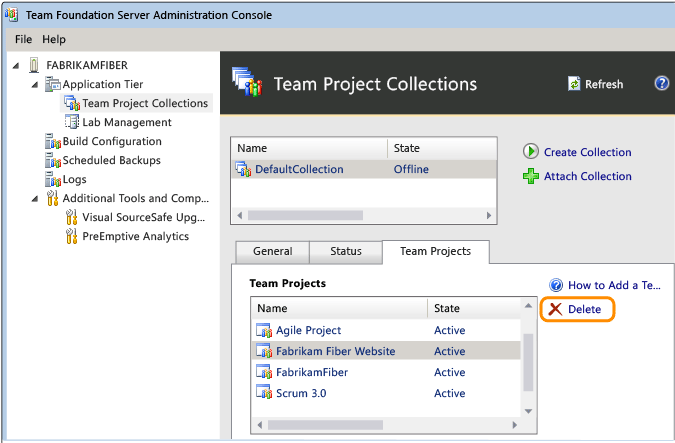This screenshot has height=443, width=675.
Task: Click the team projects scroll up arrow
Action: 528,306
